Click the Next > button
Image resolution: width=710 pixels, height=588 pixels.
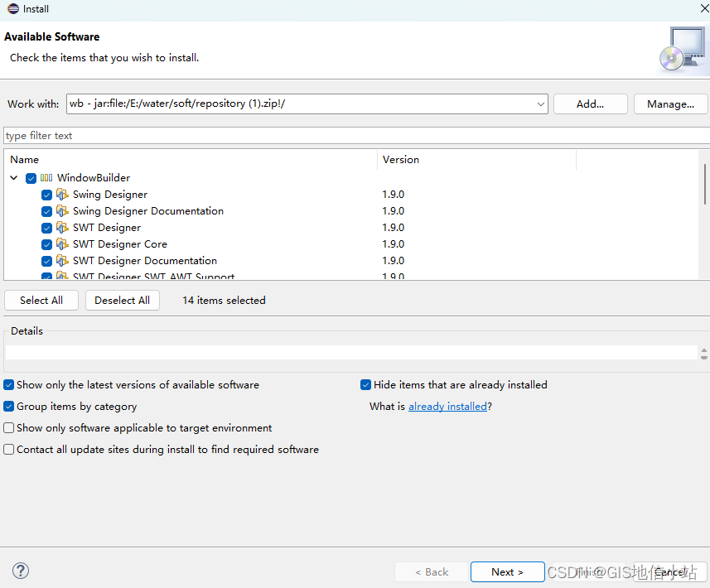coord(507,572)
